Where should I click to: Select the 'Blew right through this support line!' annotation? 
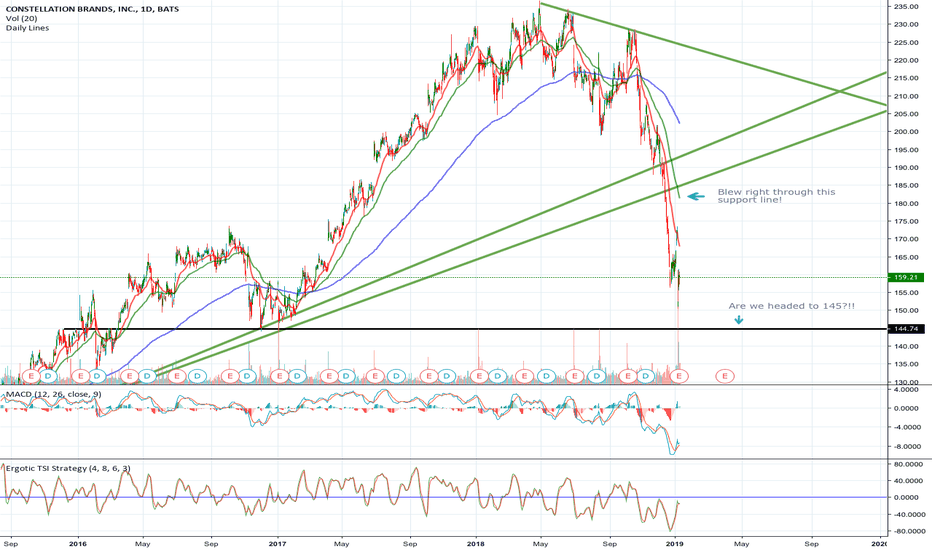point(776,196)
